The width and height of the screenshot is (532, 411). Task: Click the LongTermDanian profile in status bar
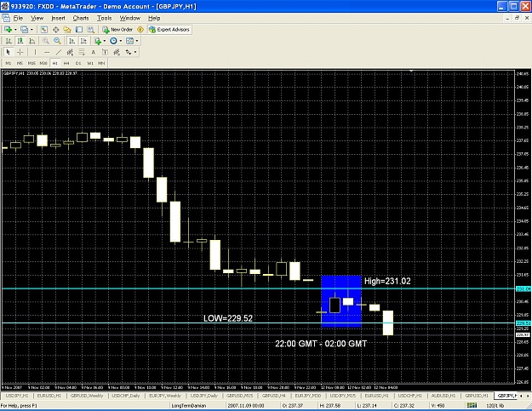pyautogui.click(x=189, y=406)
